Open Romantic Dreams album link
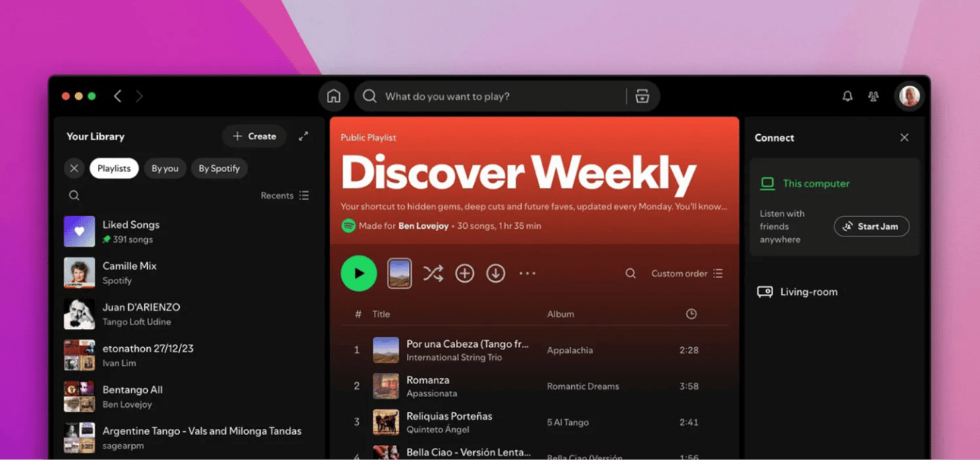Viewport: 980px width, 460px height. (x=583, y=386)
